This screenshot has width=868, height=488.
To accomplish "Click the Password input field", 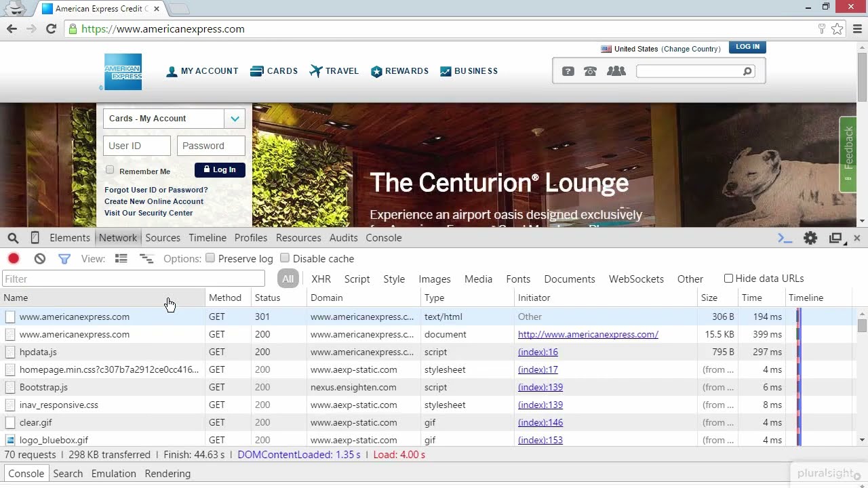I will (211, 146).
